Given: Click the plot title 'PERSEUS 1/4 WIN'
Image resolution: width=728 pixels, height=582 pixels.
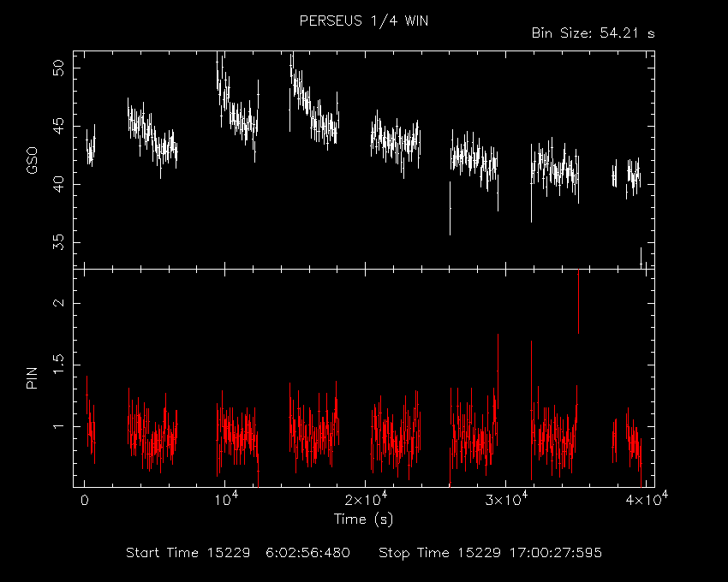Looking at the screenshot, I should (x=363, y=21).
